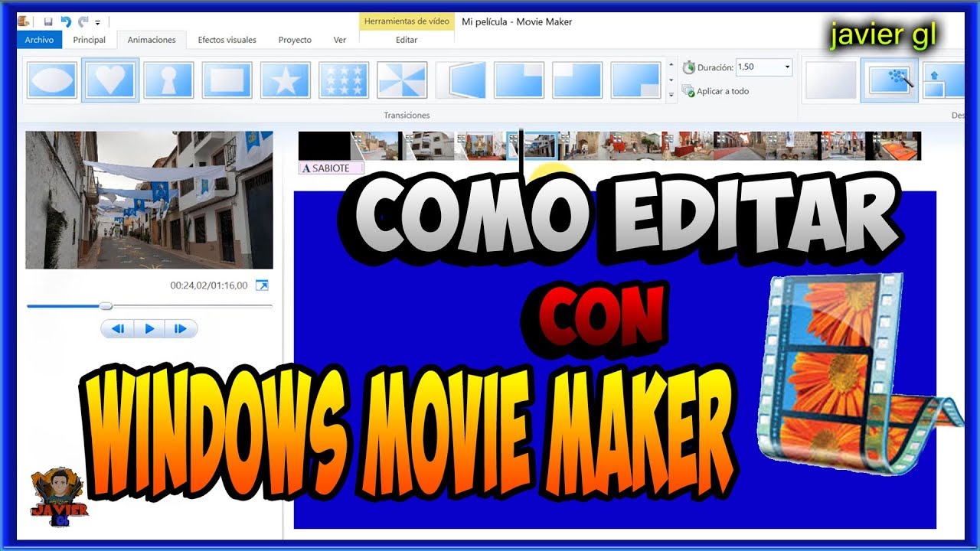The height and width of the screenshot is (551, 980).
Task: Switch to the Ver tab
Action: point(340,40)
